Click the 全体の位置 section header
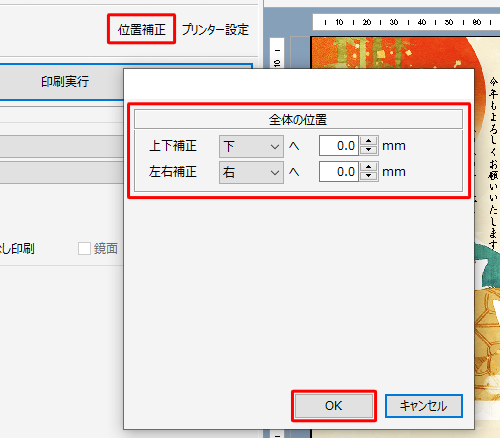 click(x=298, y=119)
